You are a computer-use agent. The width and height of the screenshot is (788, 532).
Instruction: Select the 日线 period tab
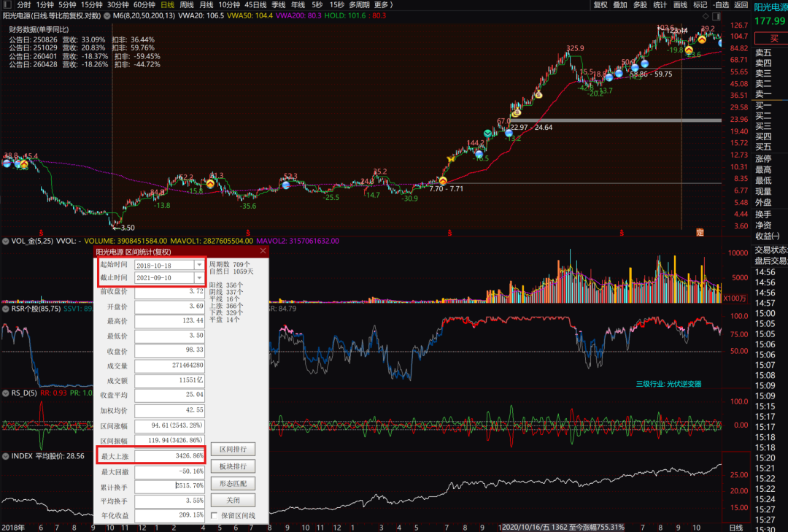[x=167, y=4]
